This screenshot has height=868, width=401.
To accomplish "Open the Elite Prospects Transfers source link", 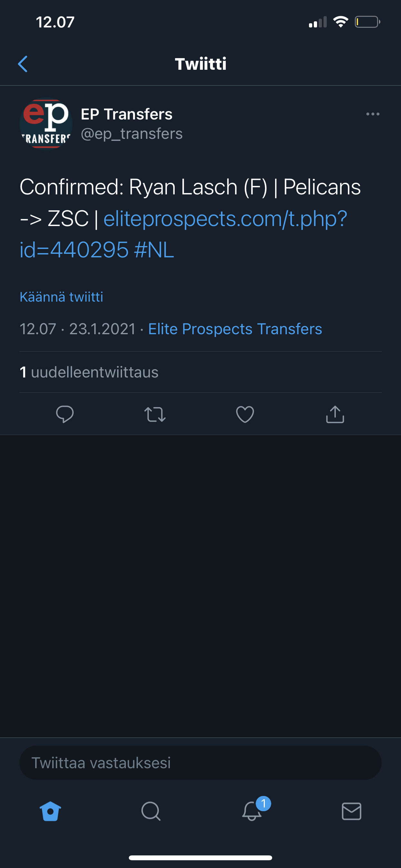I will (x=235, y=329).
